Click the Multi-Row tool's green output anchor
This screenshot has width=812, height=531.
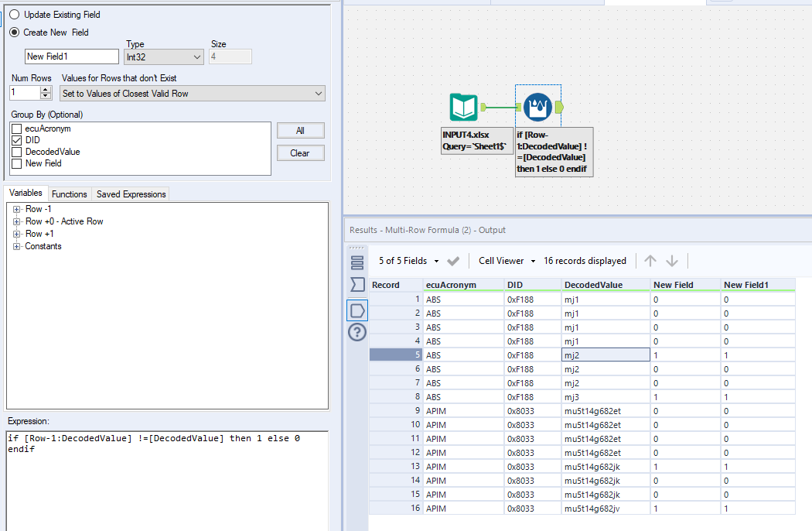(559, 107)
